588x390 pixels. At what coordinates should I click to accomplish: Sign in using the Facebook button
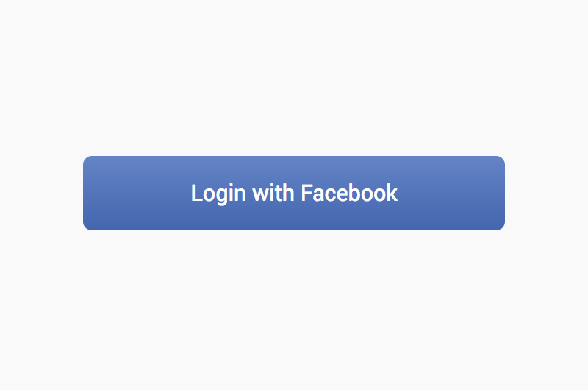tap(294, 193)
